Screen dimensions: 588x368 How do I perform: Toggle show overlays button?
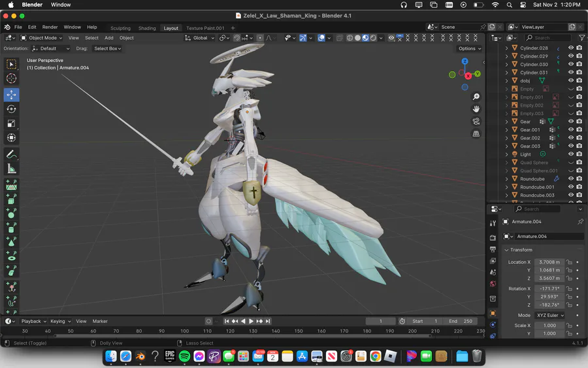(x=321, y=38)
